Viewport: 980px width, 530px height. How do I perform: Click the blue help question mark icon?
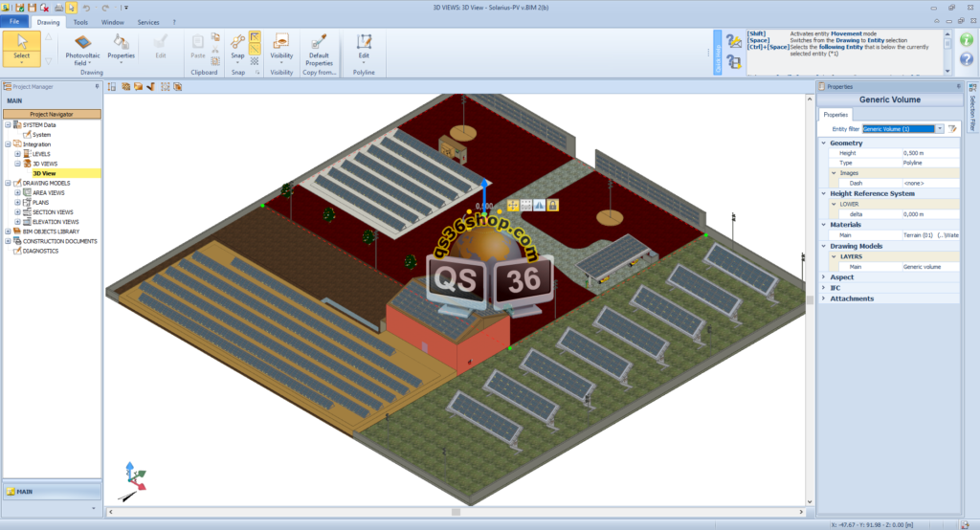point(966,62)
